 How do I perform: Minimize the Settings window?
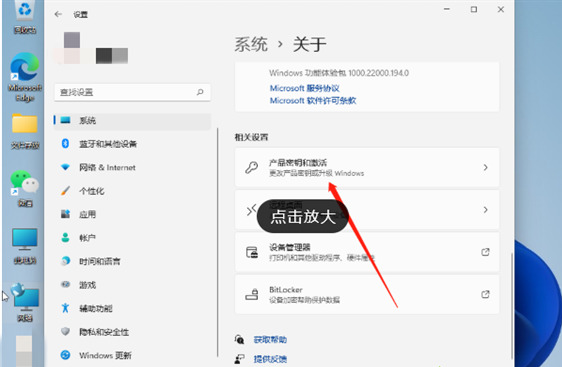[447, 10]
